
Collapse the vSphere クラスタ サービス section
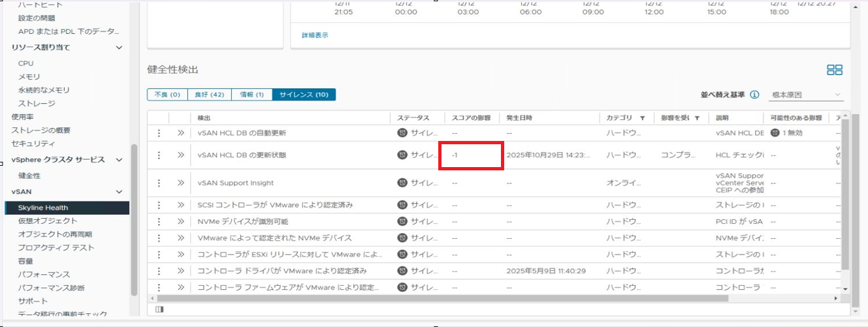[119, 160]
